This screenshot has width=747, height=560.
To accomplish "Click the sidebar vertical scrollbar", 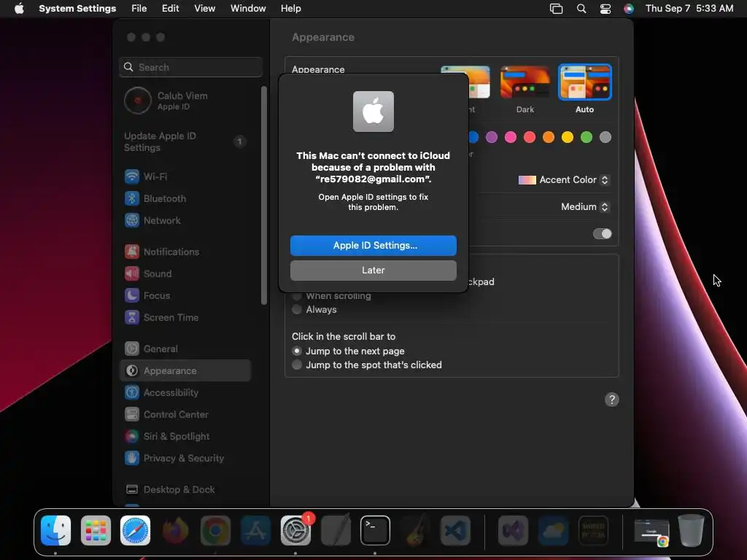I will 264,195.
